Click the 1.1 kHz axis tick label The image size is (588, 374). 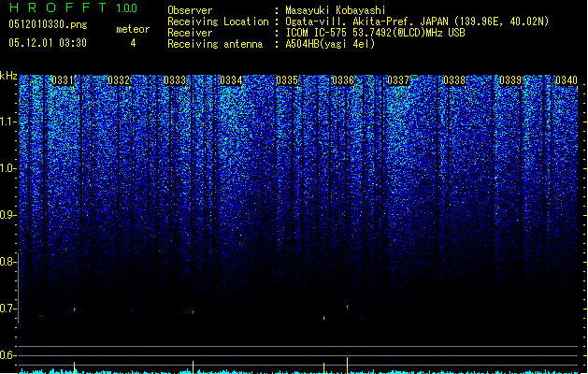7,122
